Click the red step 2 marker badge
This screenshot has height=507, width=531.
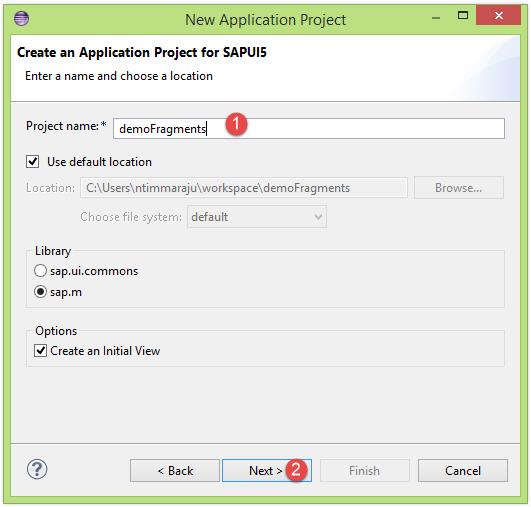click(x=296, y=470)
